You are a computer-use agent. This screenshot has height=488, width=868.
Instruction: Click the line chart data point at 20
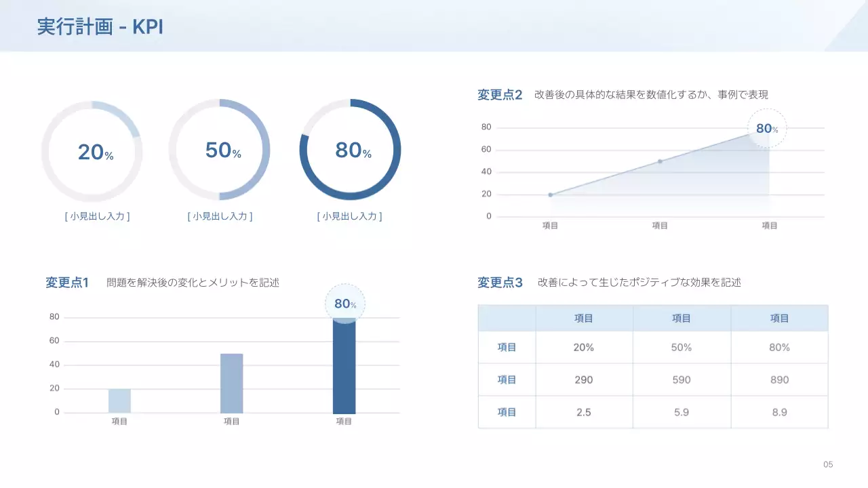click(550, 195)
